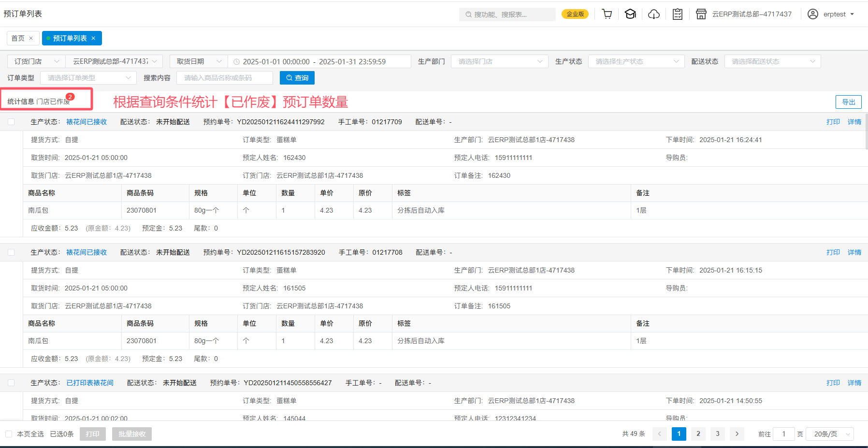The width and height of the screenshot is (868, 448).
Task: Click the 云ERP测试总部–4717437 organization name in header
Action: [752, 14]
